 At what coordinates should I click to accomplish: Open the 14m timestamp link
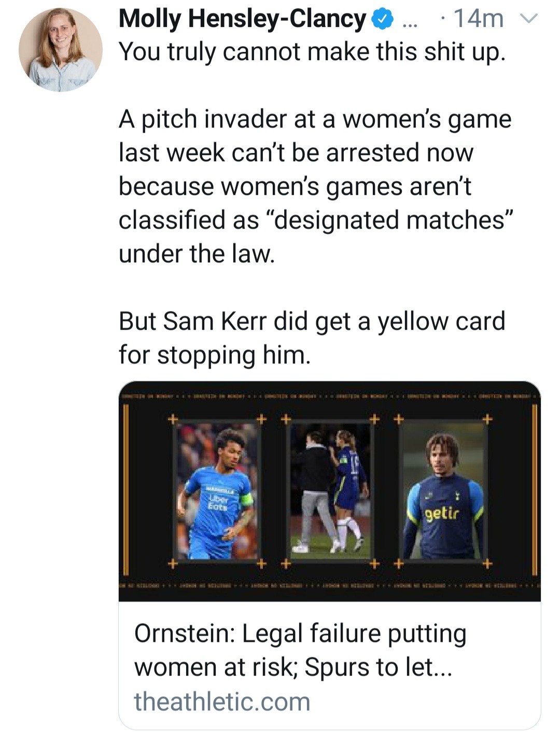click(478, 19)
